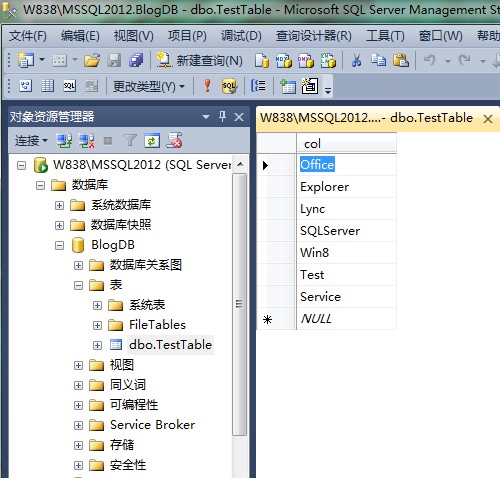Image resolution: width=500 pixels, height=478 pixels.
Task: Toggle the results grid pane icon
Action: [91, 86]
